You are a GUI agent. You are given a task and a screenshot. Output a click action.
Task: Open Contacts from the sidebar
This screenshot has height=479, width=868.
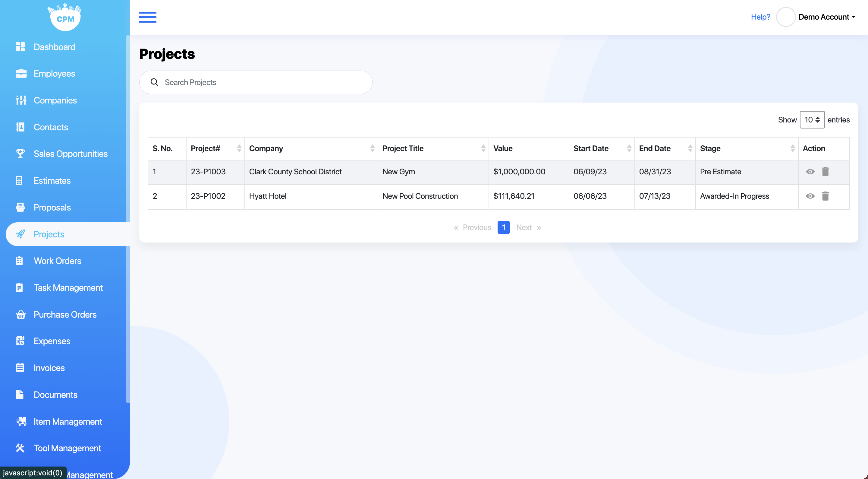pyautogui.click(x=51, y=127)
